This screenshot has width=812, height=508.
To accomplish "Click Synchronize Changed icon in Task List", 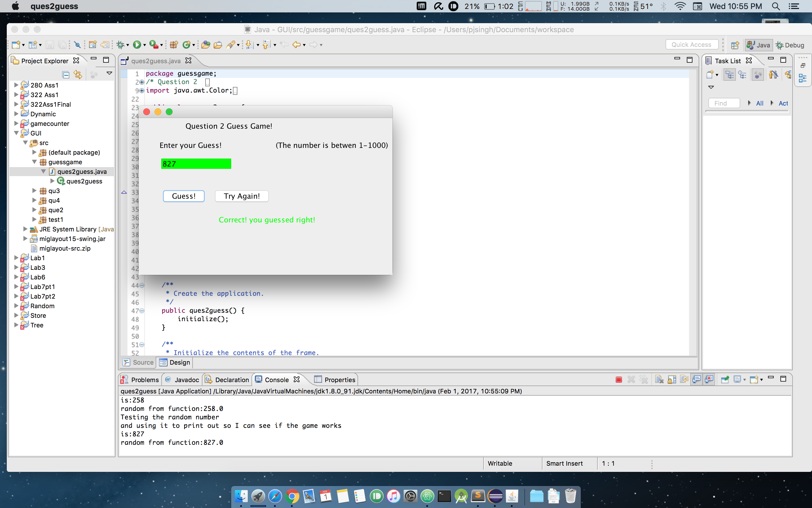I will tap(788, 75).
